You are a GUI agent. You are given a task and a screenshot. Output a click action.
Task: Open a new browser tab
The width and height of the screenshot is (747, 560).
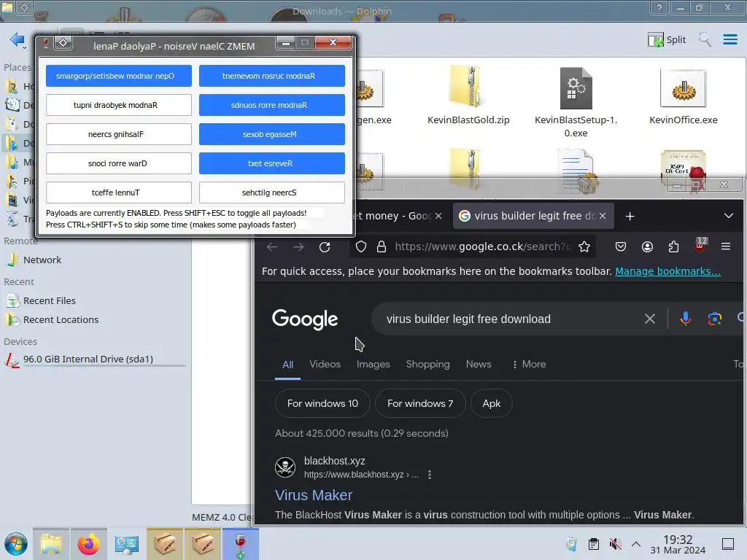point(630,216)
